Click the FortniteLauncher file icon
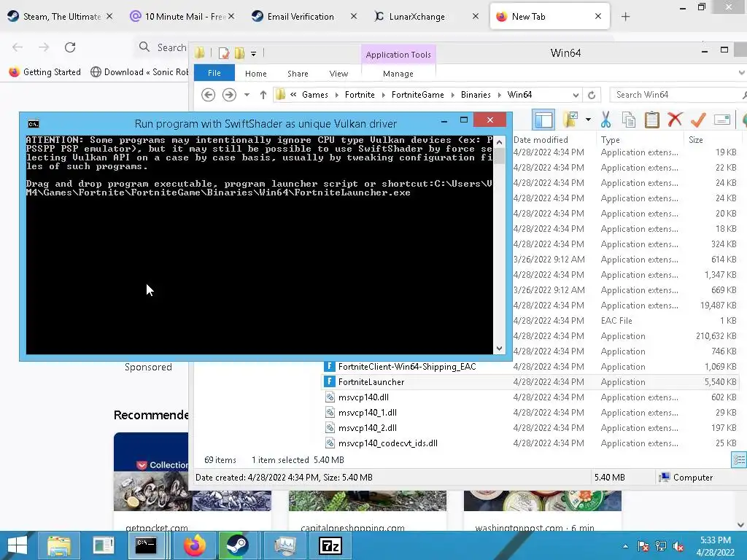 (x=329, y=381)
